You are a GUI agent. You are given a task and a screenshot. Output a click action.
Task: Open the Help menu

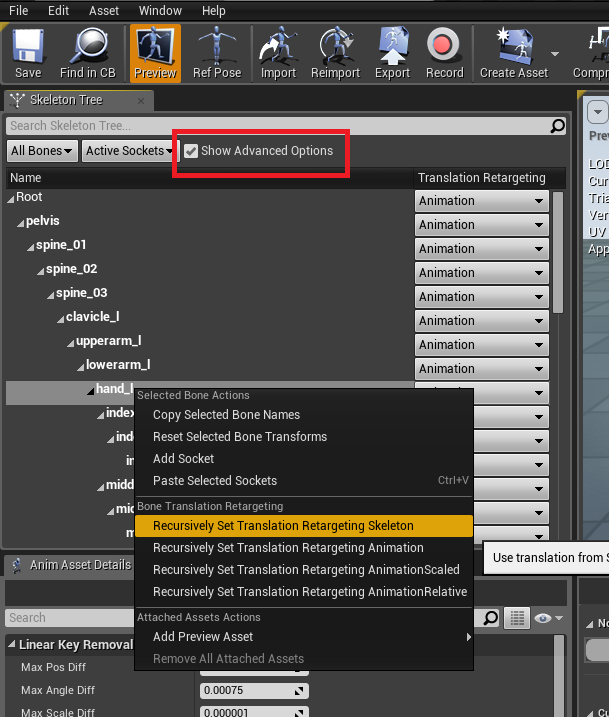[x=214, y=10]
